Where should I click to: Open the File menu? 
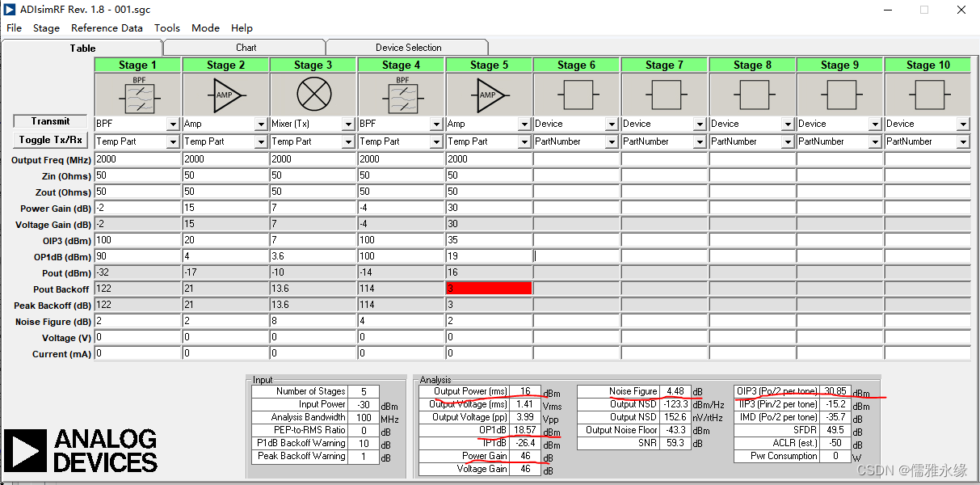coord(15,27)
